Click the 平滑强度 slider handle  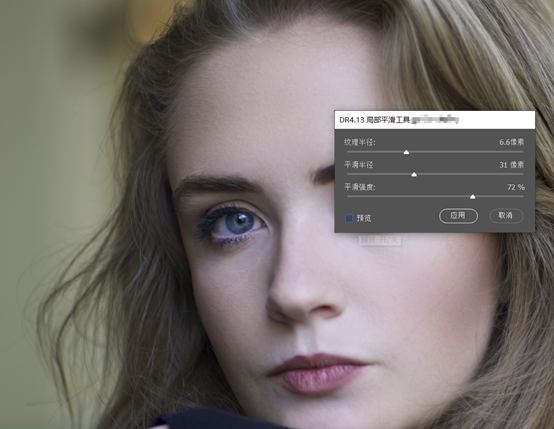(472, 197)
